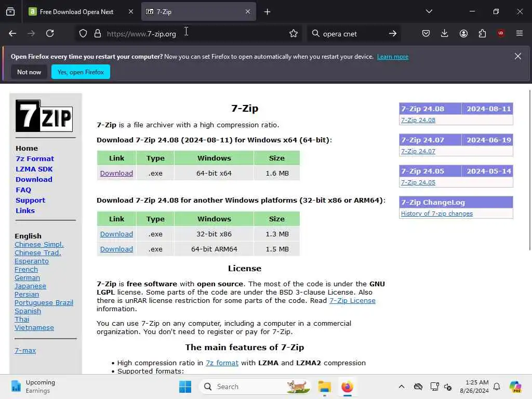Open Upcoming Earnings taskbar widget

(x=33, y=387)
